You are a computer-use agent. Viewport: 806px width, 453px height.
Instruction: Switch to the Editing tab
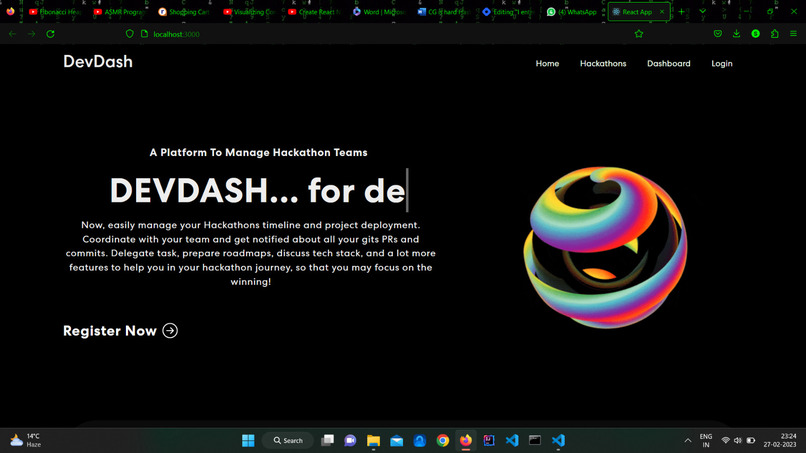(x=508, y=11)
